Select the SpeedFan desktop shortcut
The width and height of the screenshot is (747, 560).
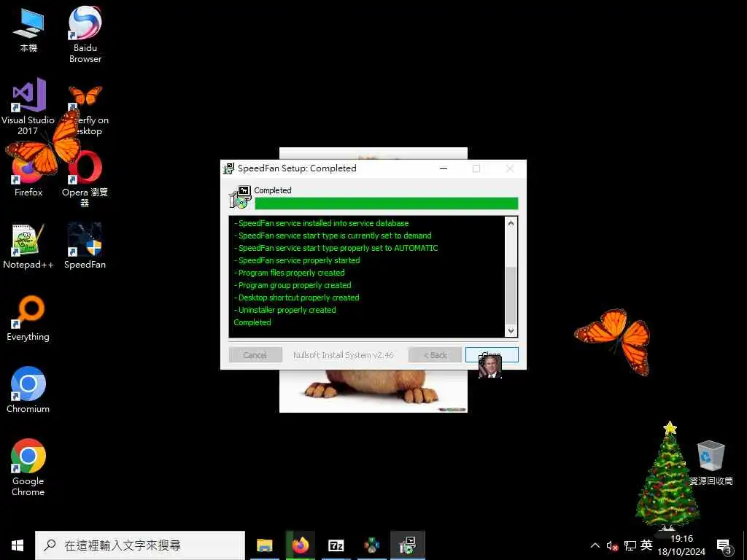[x=85, y=246]
